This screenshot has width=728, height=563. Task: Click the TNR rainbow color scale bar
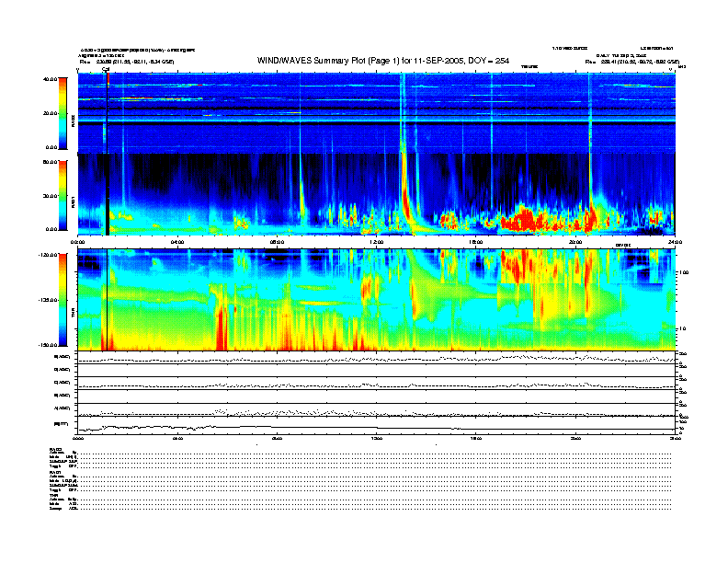coord(63,300)
